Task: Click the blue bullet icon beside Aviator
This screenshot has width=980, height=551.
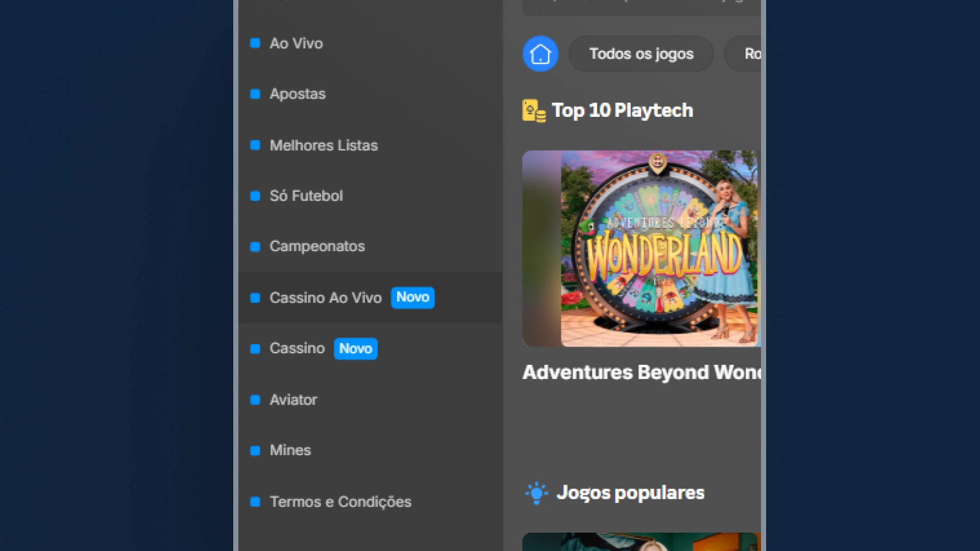Action: [255, 400]
